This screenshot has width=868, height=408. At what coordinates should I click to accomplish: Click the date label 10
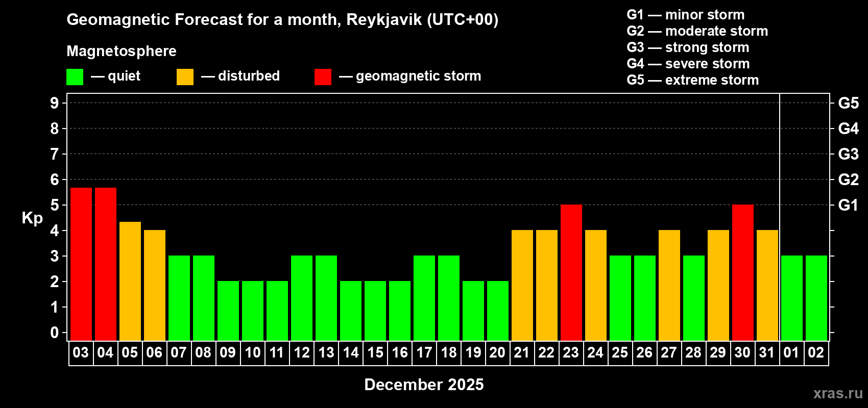(252, 352)
